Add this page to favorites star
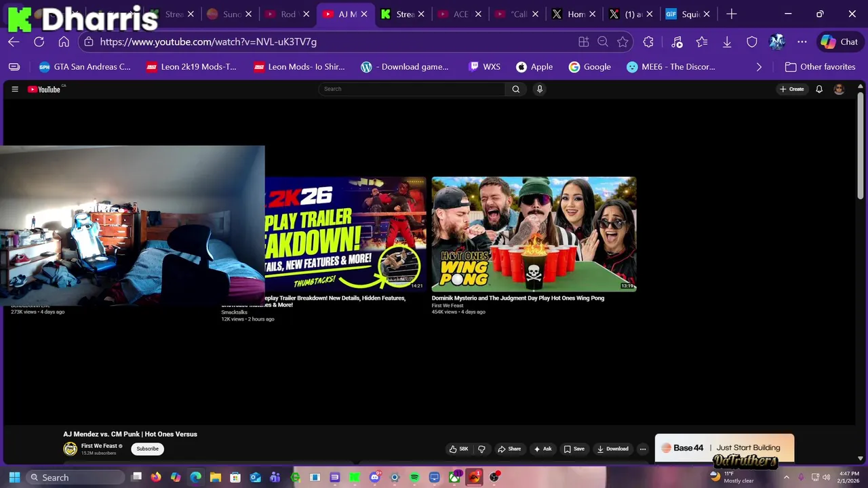 623,42
